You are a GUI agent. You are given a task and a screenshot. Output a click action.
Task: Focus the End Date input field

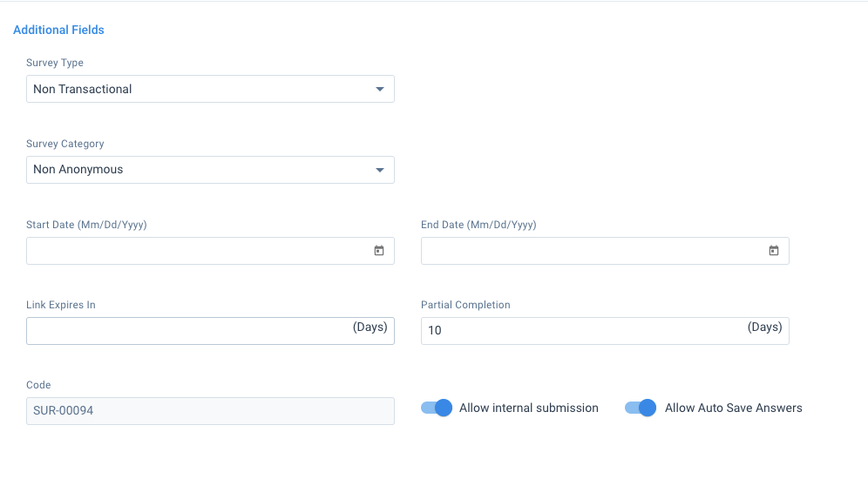coord(605,251)
